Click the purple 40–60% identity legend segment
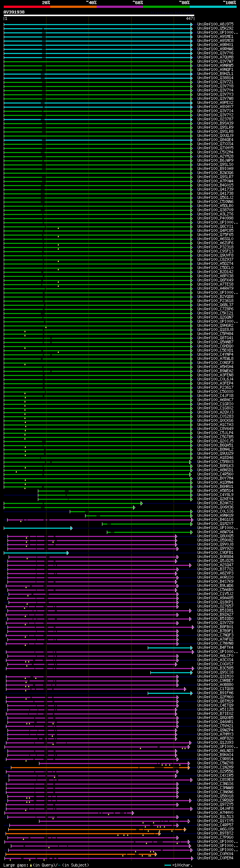 coord(120,7)
